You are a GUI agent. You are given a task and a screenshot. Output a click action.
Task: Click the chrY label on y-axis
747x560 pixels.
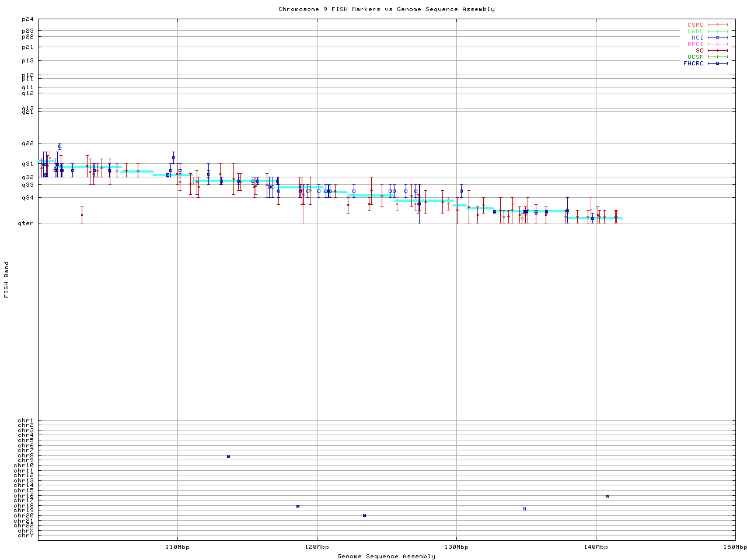26,535
